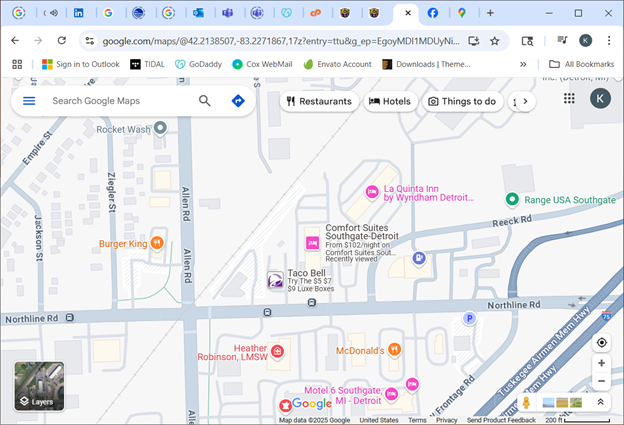Zoom out with the minus button
This screenshot has height=425, width=624.
pos(601,381)
